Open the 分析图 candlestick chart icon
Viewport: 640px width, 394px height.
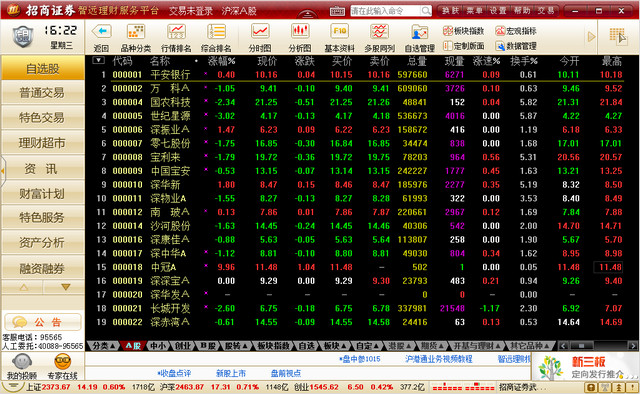300,31
